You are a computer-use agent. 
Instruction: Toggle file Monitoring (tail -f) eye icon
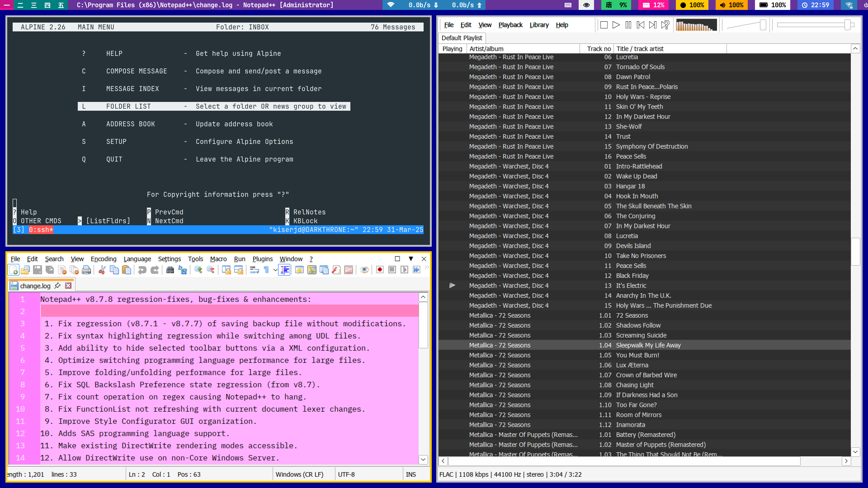tap(364, 270)
